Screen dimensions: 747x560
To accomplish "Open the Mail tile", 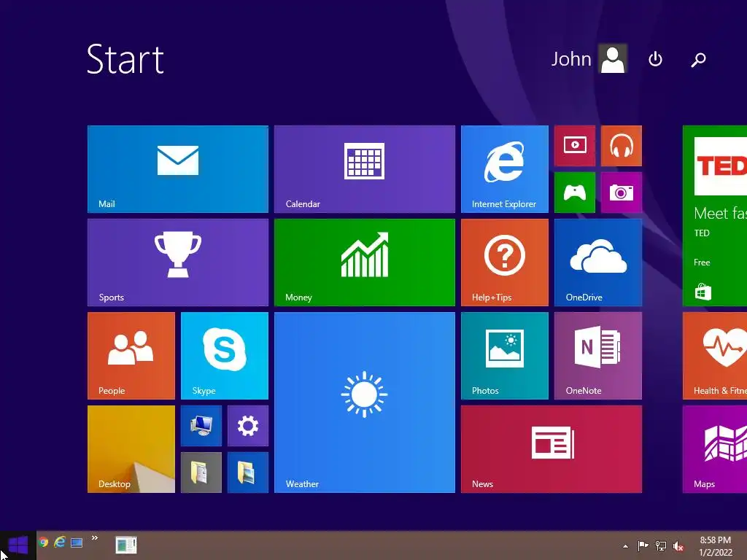I will pyautogui.click(x=178, y=169).
